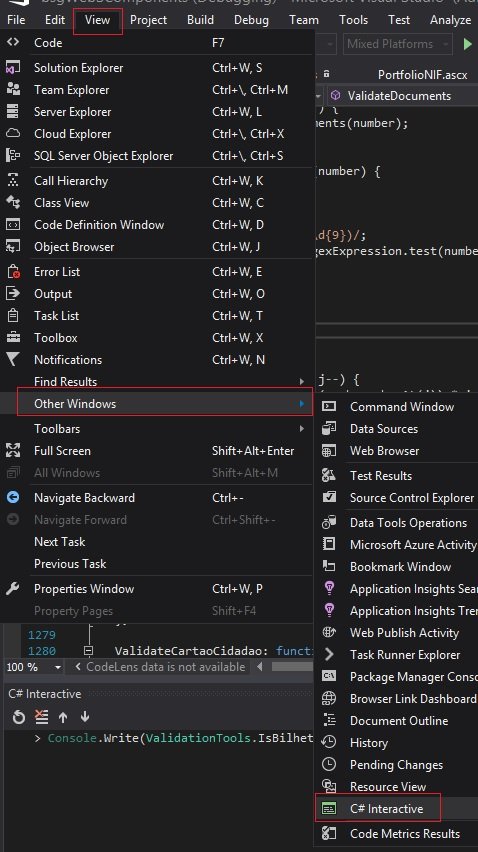Click the Solution Explorer icon
Image resolution: width=478 pixels, height=852 pixels.
pos(13,67)
